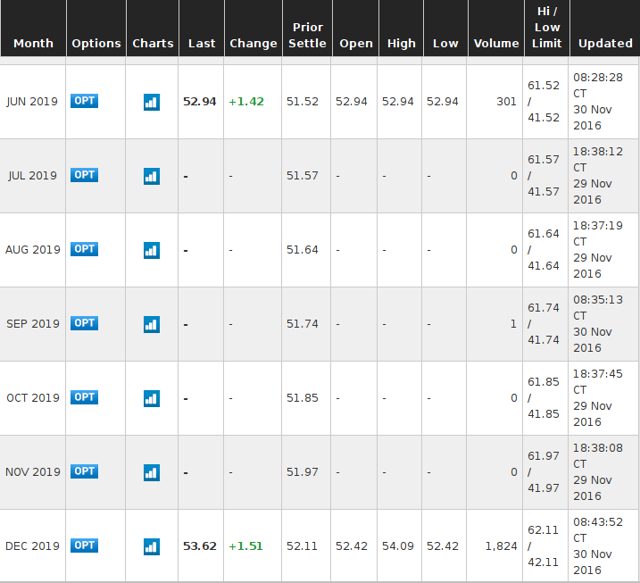This screenshot has width=640, height=583.
Task: Click the volume value 301
Action: coord(507,101)
